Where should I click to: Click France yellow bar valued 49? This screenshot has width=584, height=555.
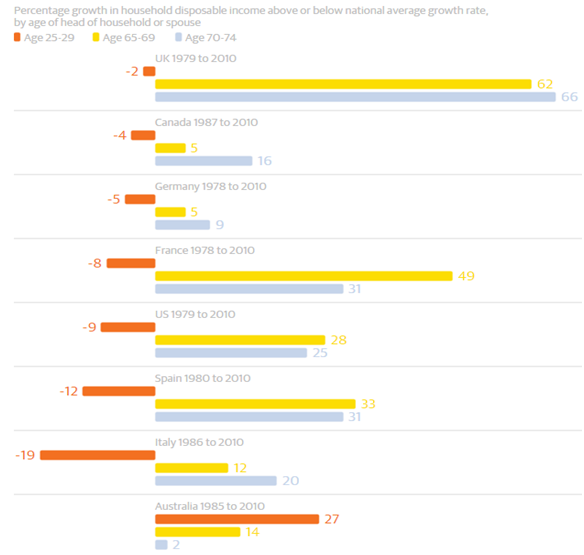pyautogui.click(x=304, y=276)
